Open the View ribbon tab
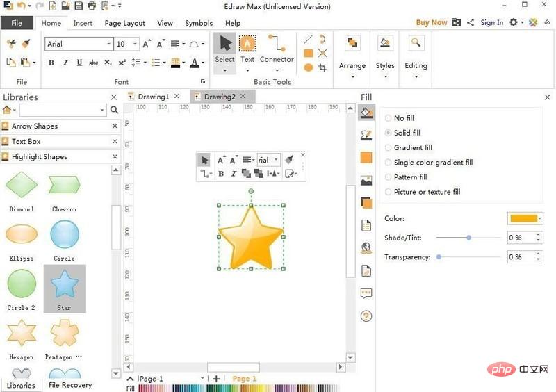The width and height of the screenshot is (556, 392). click(165, 23)
